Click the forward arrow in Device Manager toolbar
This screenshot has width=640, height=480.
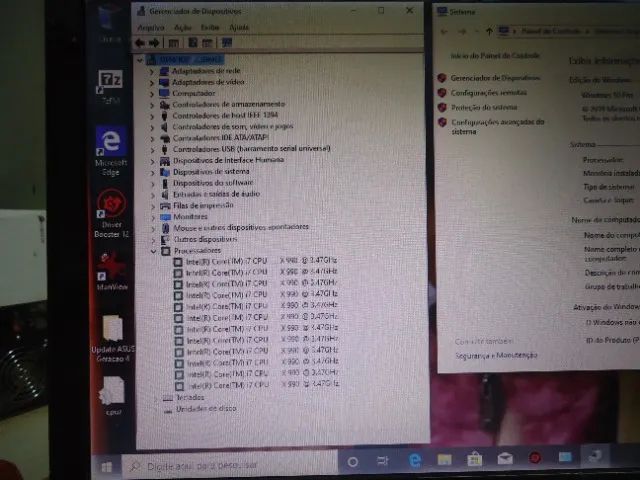click(154, 43)
